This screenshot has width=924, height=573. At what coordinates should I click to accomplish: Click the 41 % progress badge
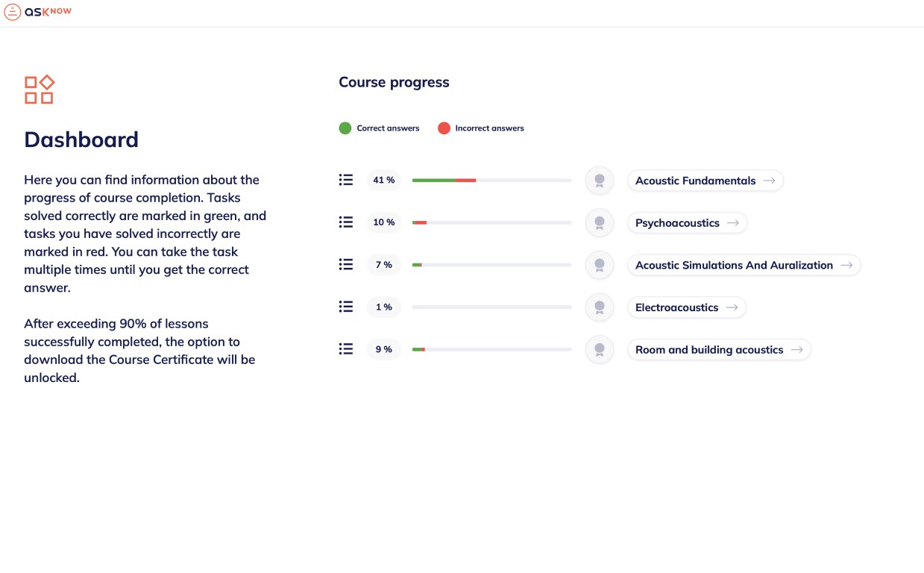384,181
